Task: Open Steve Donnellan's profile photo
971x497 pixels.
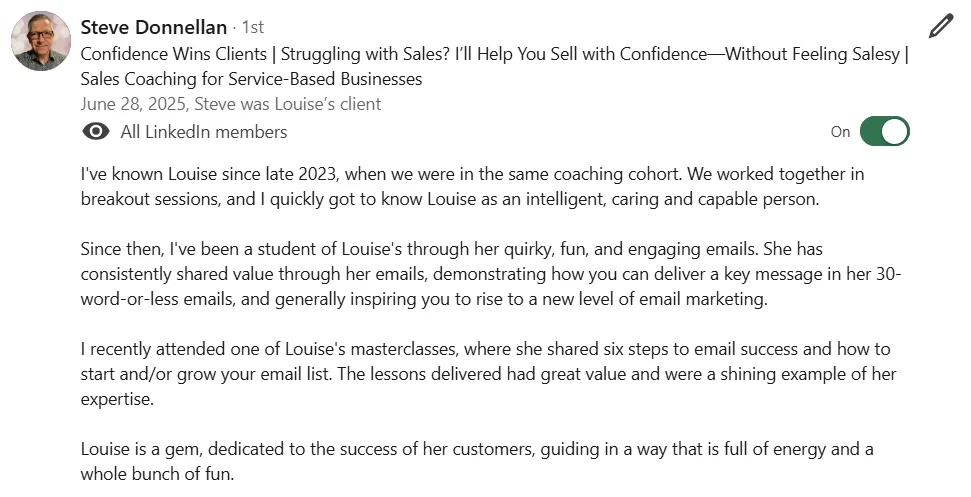Action: pos(40,41)
